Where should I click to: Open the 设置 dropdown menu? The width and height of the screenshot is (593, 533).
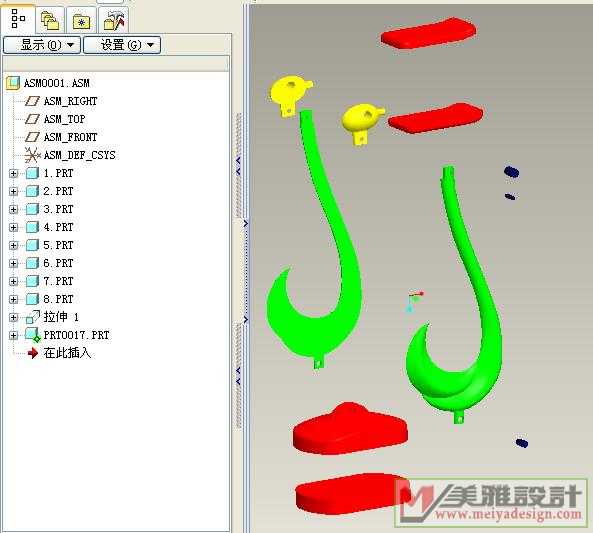(122, 45)
